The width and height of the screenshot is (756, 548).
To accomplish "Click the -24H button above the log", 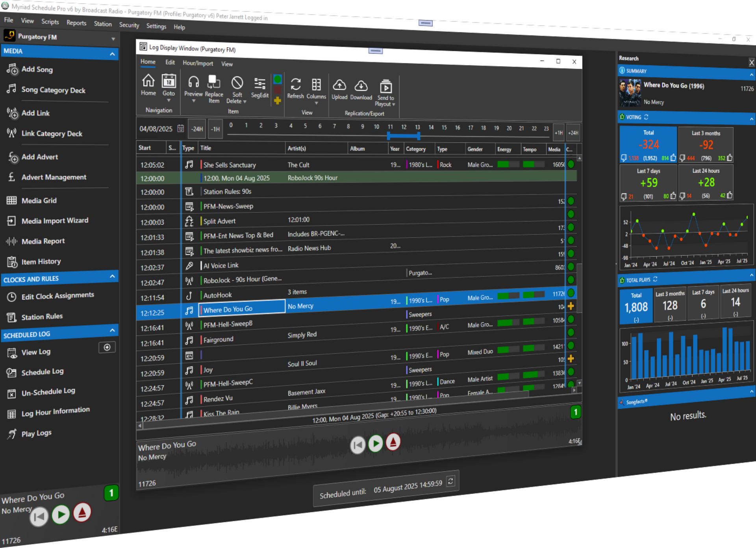I will [196, 129].
